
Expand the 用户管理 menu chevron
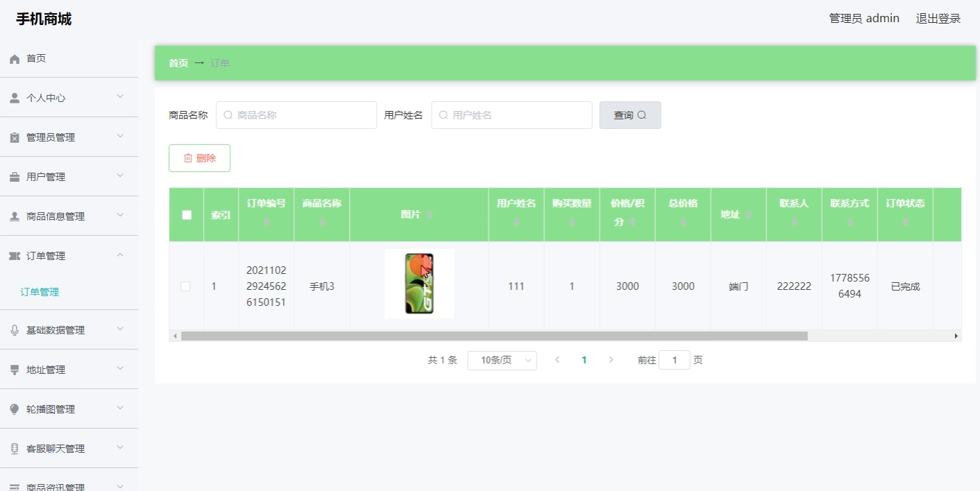(x=120, y=176)
